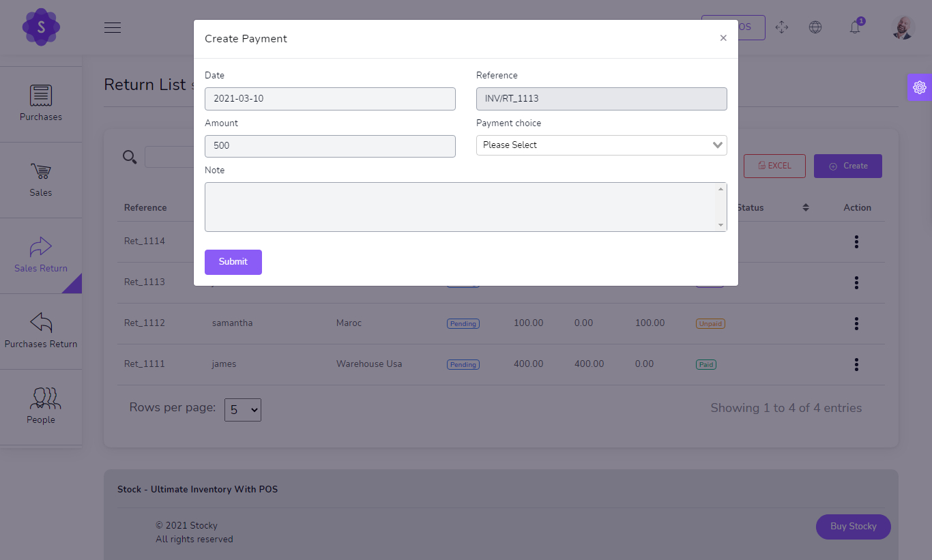Click the fullscreen expand icon
The image size is (932, 560).
(782, 27)
